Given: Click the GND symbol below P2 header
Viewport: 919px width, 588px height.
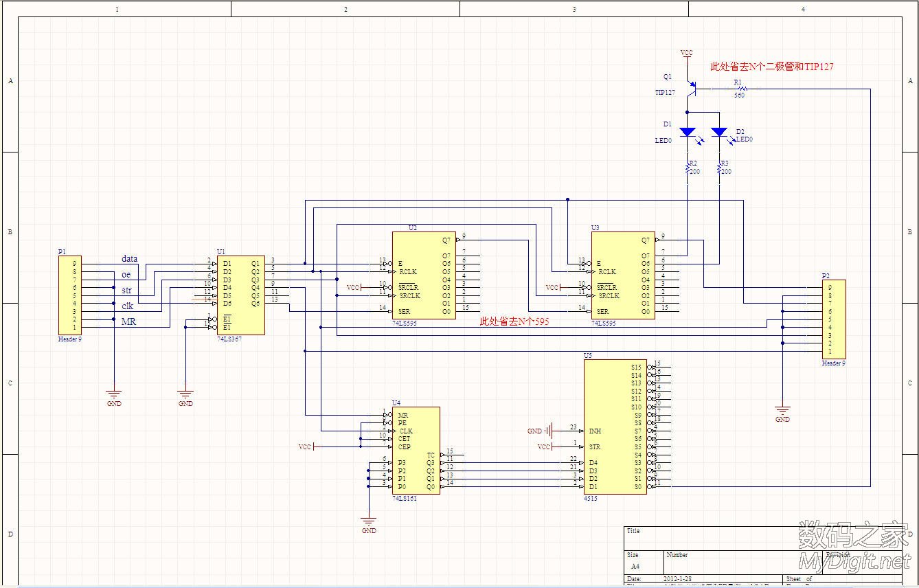Looking at the screenshot, I should point(782,413).
